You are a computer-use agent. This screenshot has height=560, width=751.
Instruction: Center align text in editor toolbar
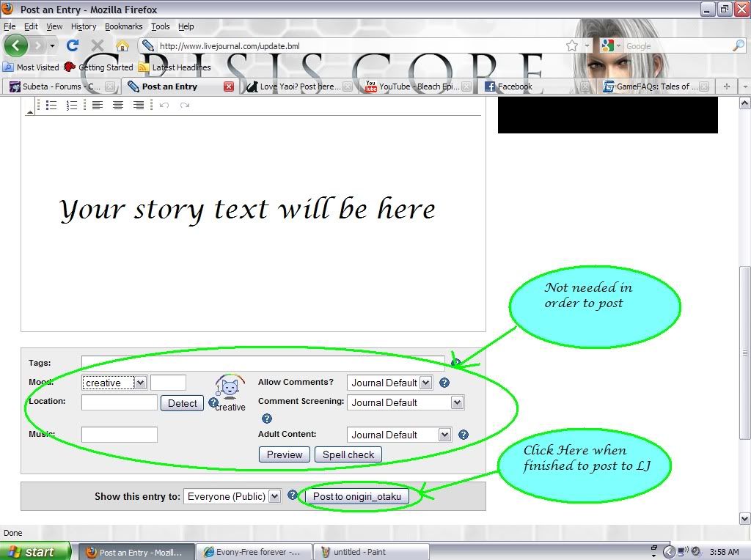click(x=118, y=106)
